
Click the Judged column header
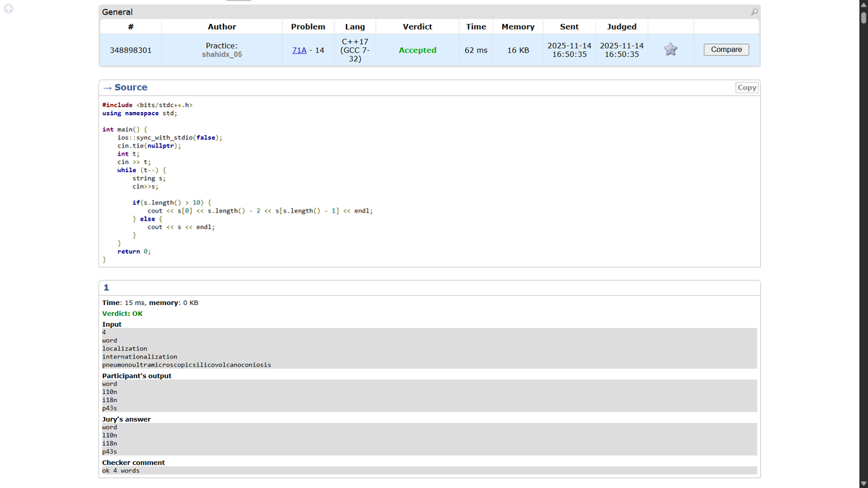point(621,26)
